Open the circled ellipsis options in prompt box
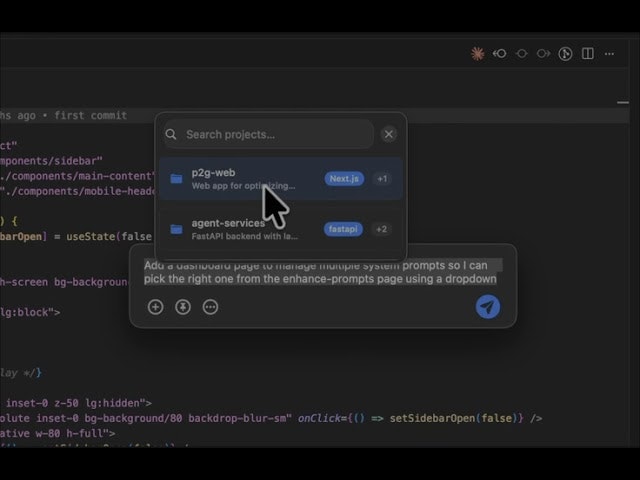 tap(210, 307)
